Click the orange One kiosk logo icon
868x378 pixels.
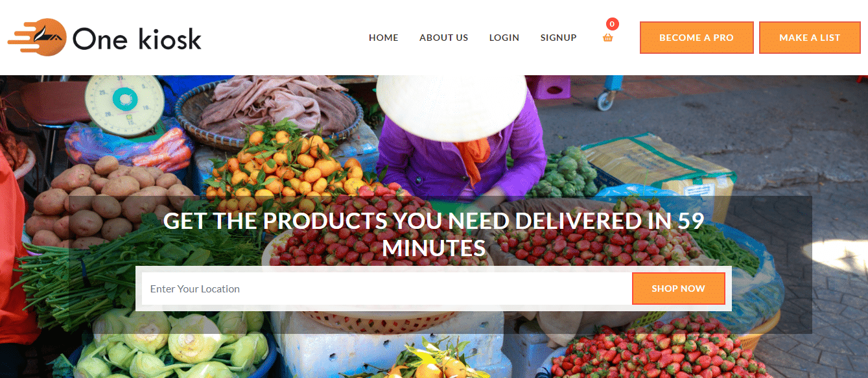(x=38, y=38)
